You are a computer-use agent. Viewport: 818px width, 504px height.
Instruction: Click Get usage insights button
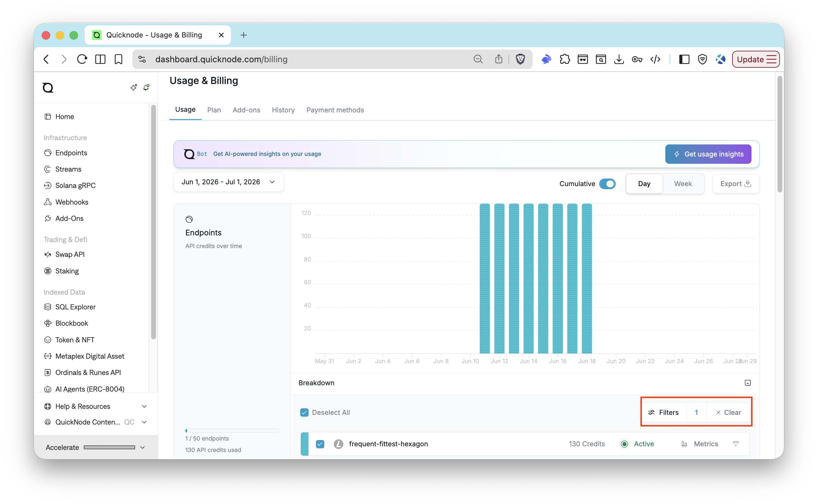[708, 154]
